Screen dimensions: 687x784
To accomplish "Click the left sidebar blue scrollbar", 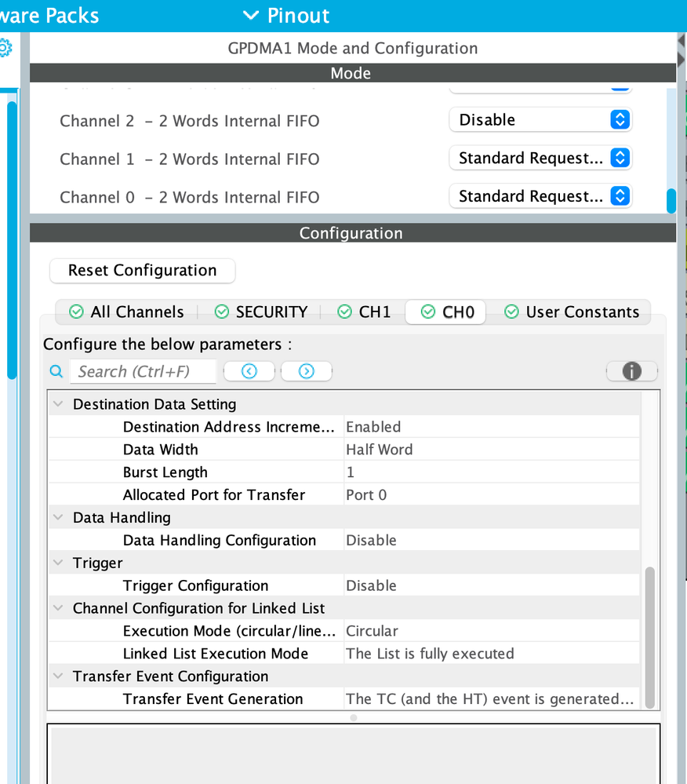I will [x=12, y=240].
